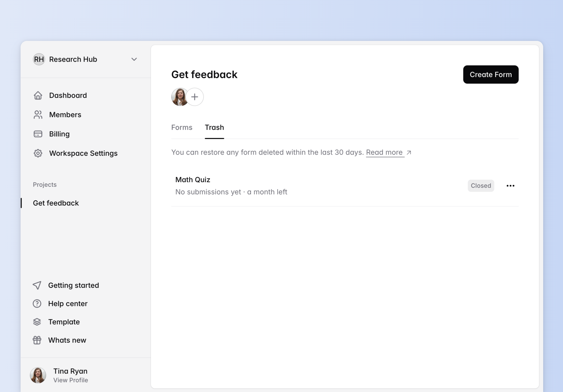Click Help center question mark icon

pos(37,304)
